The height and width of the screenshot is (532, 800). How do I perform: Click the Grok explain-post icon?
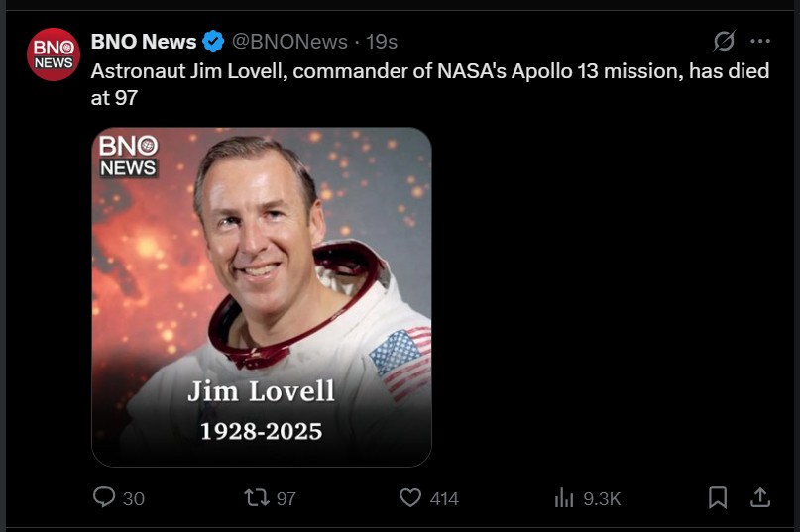(725, 42)
